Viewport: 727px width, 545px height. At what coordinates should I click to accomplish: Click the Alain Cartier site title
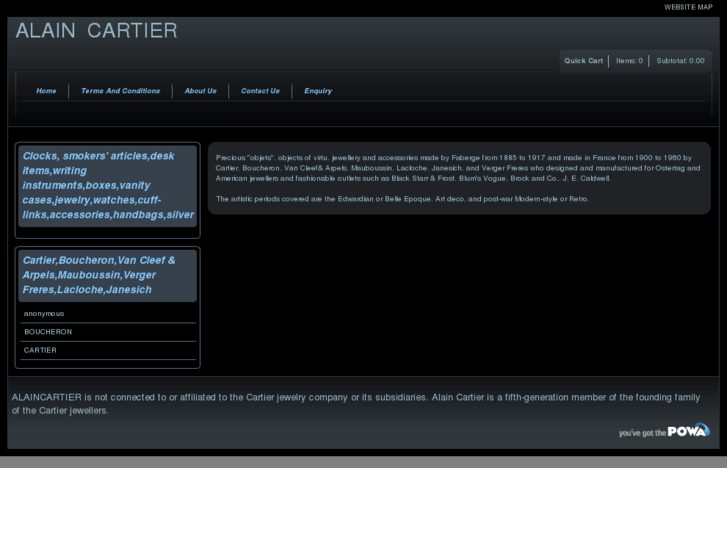coord(96,31)
